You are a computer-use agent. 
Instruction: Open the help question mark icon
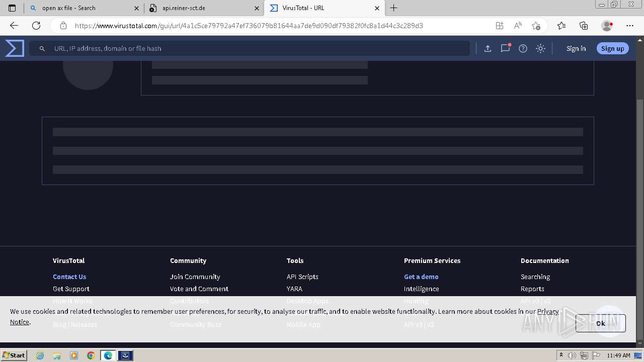point(523,48)
